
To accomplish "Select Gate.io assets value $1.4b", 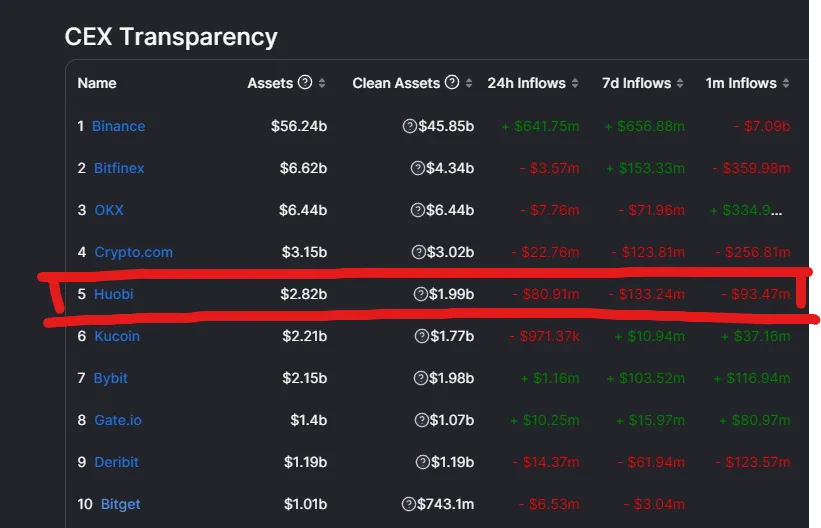I will point(309,420).
